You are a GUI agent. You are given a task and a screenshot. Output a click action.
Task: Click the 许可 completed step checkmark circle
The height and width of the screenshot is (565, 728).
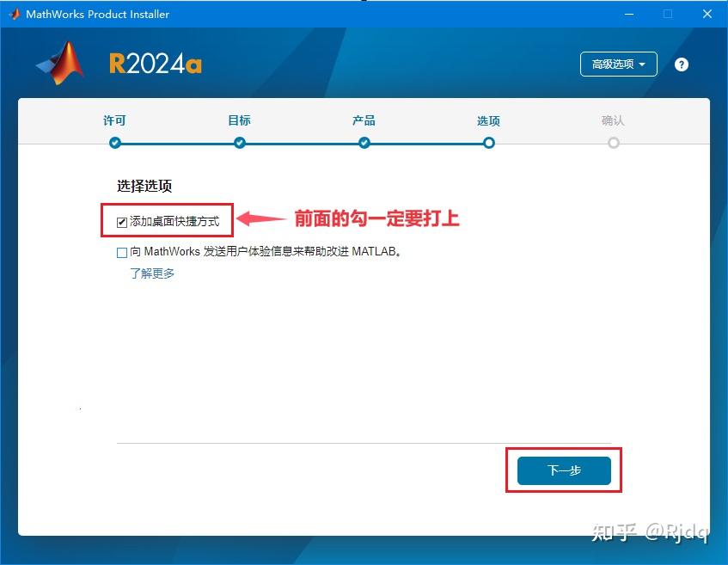tap(114, 143)
